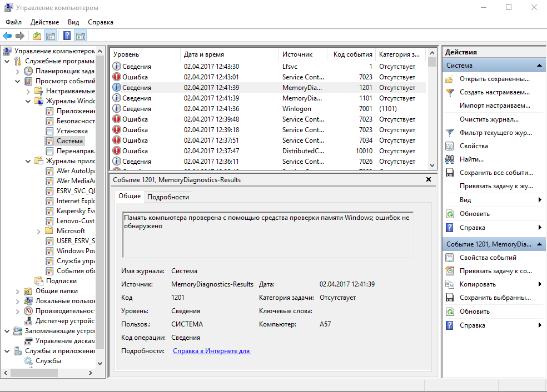Click the binoculars Find icon in Actions
The height and width of the screenshot is (392, 547).
click(x=450, y=159)
